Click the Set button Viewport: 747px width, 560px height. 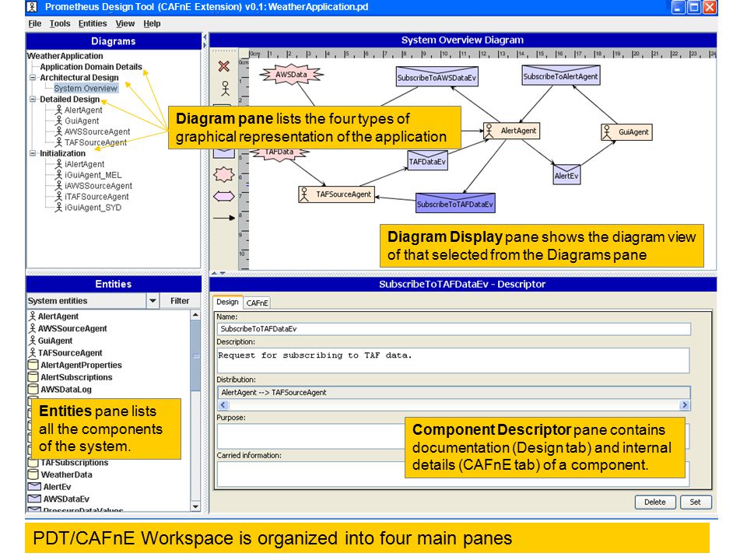696,502
